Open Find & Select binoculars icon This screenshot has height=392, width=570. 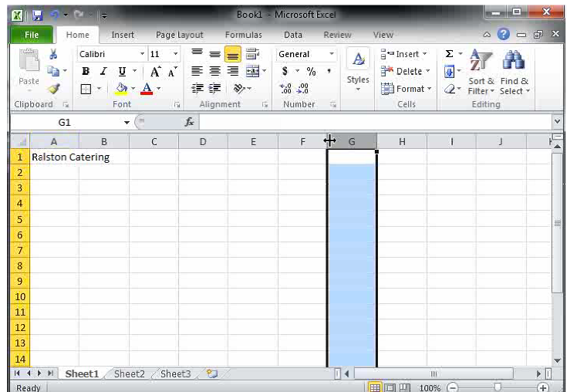pos(514,62)
